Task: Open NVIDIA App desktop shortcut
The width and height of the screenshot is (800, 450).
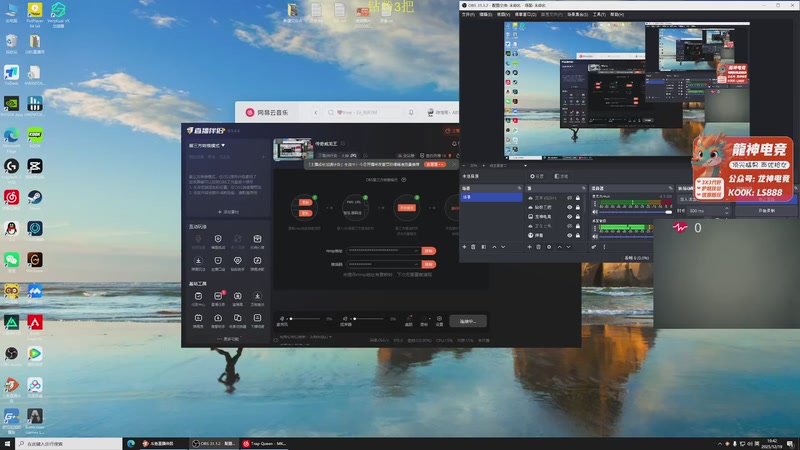Action: [11, 104]
